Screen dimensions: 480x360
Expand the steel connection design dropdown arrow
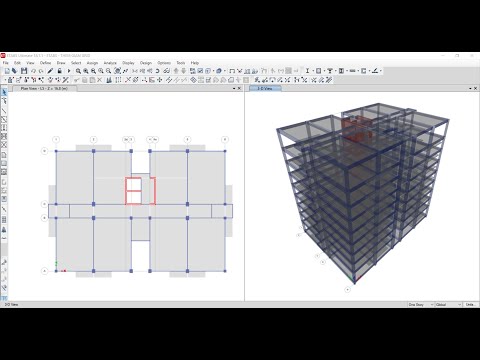tap(381, 71)
